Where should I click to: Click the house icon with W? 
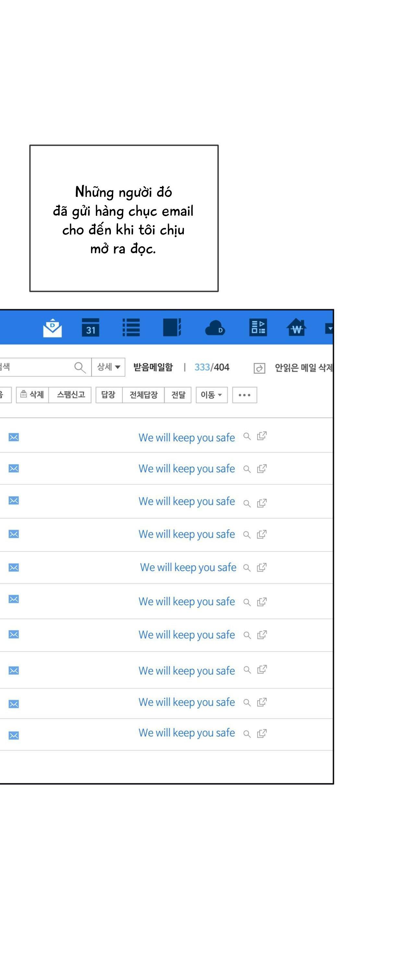296,327
